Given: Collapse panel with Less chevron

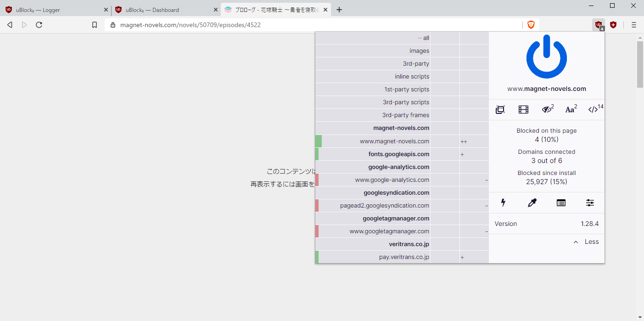Looking at the screenshot, I should 586,242.
